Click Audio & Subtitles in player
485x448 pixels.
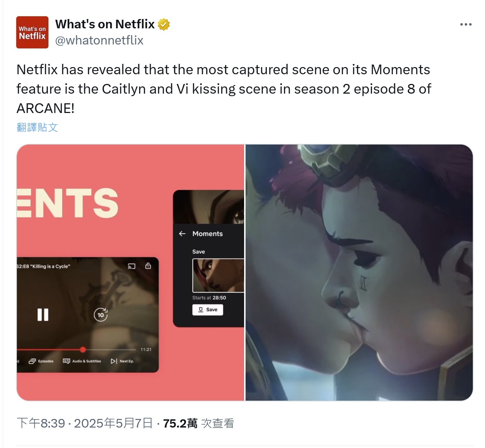[82, 361]
